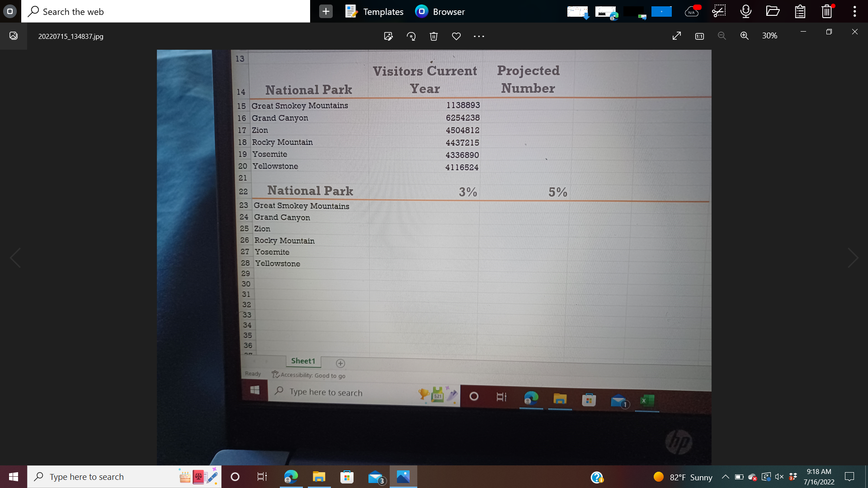Zoom in on the photo

tap(745, 36)
